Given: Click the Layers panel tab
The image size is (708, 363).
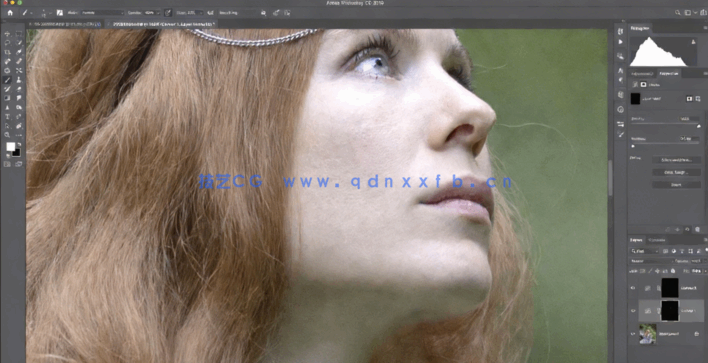Looking at the screenshot, I should coord(636,240).
